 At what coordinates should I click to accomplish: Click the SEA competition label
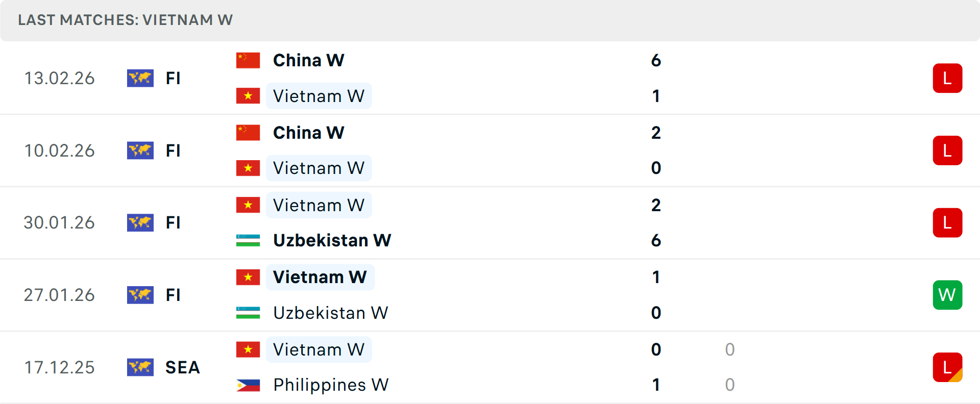(x=183, y=367)
